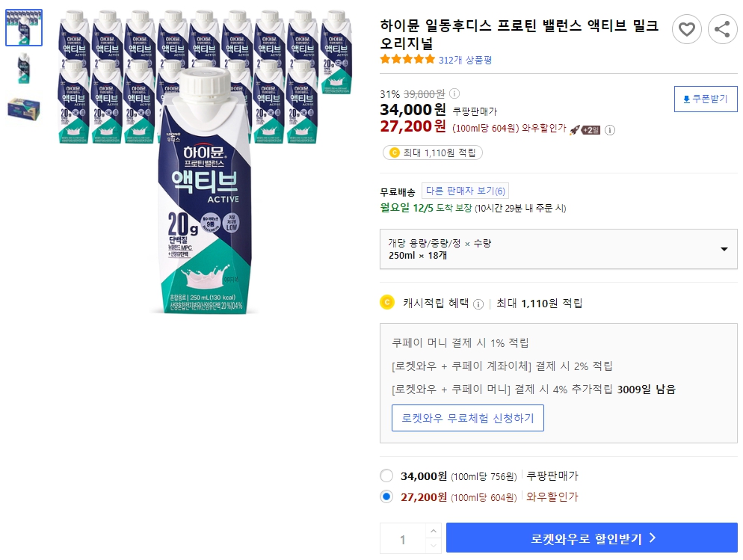743x560 pixels.
Task: Click the info icon after the +2일 badge
Action: pos(610,129)
